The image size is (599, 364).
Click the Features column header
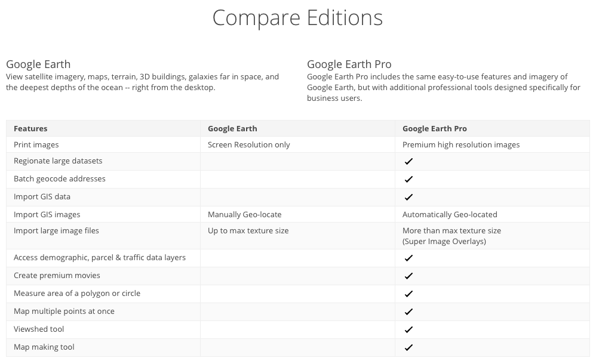(x=30, y=128)
